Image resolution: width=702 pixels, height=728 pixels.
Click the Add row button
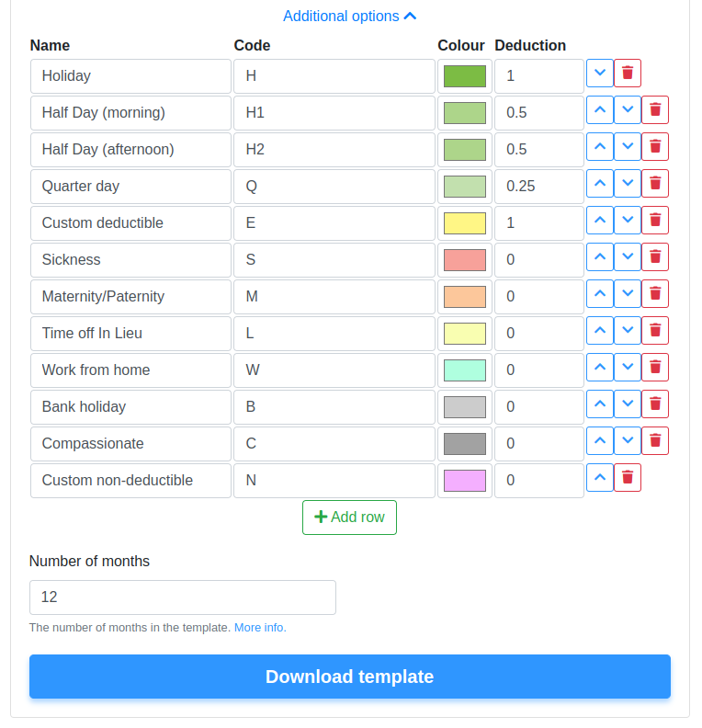click(x=349, y=518)
